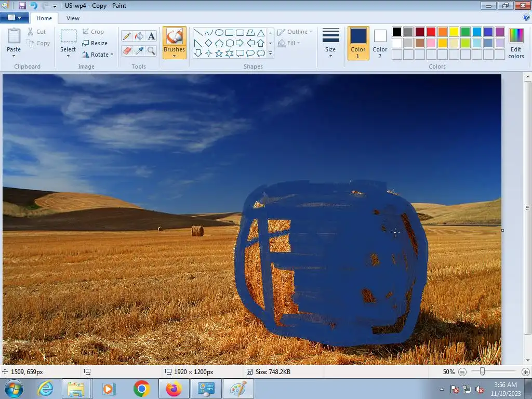The image size is (532, 399).
Task: Choose the Rectangle shape
Action: pyautogui.click(x=229, y=33)
